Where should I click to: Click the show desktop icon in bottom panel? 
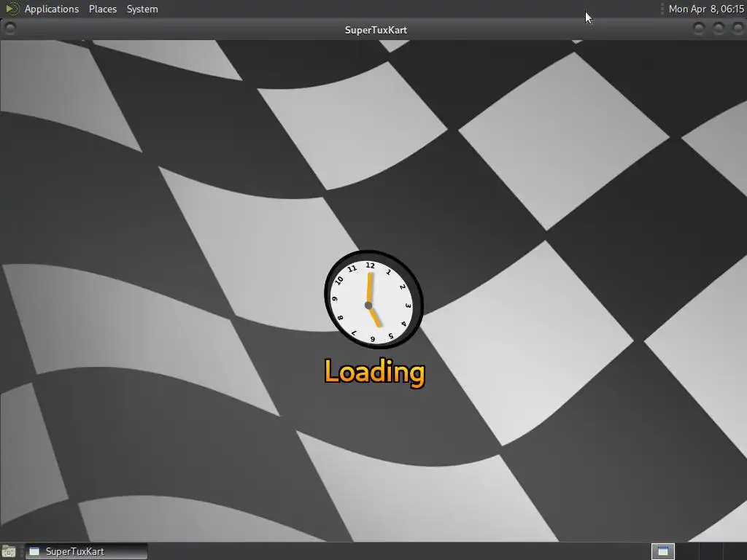(9, 552)
